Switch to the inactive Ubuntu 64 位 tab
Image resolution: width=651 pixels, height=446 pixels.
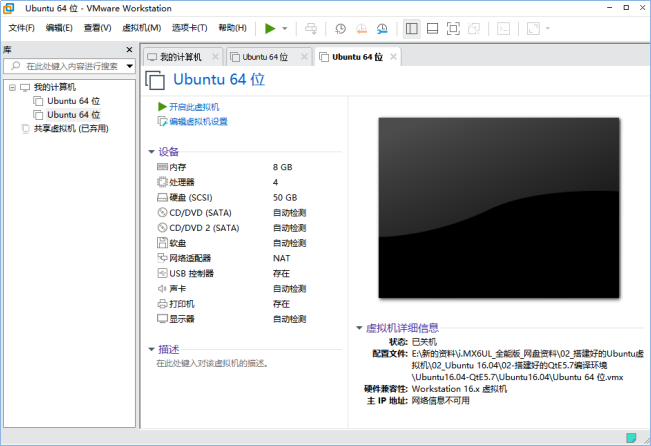(265, 57)
